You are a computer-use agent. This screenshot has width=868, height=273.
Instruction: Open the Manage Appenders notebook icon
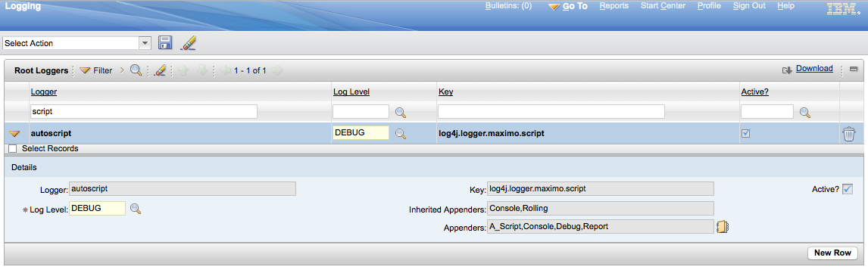click(723, 227)
